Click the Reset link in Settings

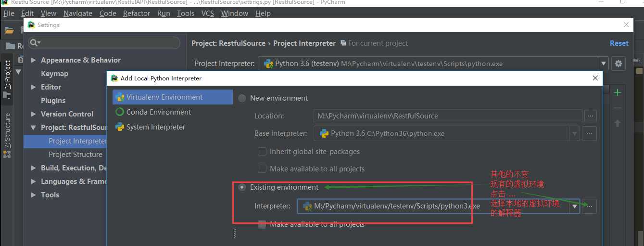pyautogui.click(x=619, y=43)
